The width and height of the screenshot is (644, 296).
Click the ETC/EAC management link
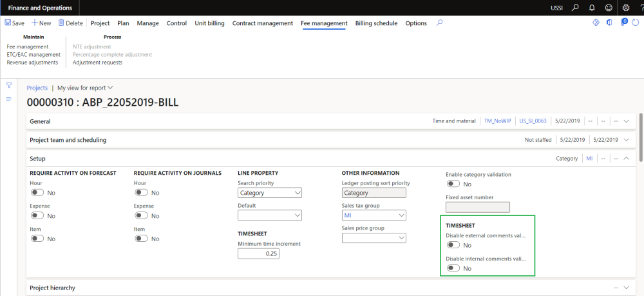[33, 55]
